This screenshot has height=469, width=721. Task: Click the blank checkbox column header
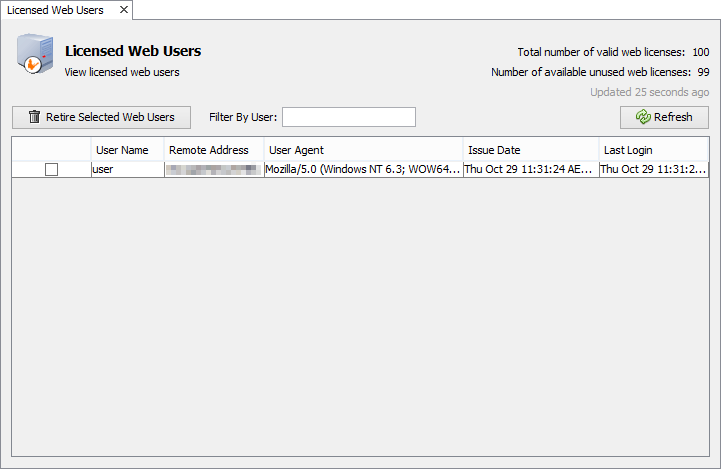[x=51, y=150]
